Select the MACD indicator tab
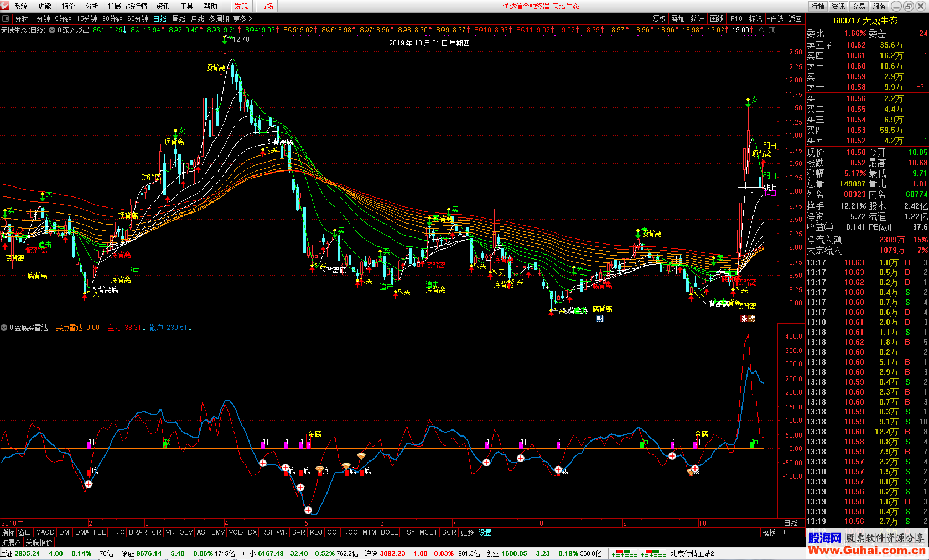The height and width of the screenshot is (560, 929). [x=45, y=532]
